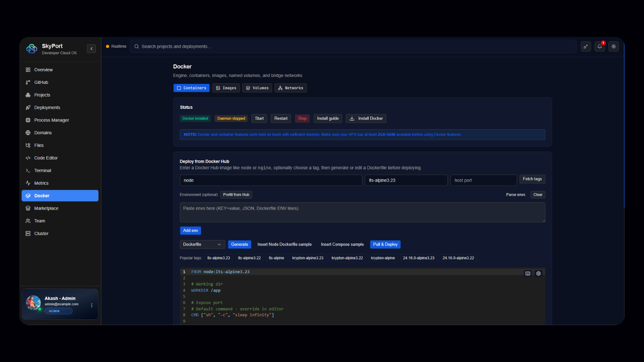Focus the Paste envs text area
The image size is (644, 362).
coord(362,212)
